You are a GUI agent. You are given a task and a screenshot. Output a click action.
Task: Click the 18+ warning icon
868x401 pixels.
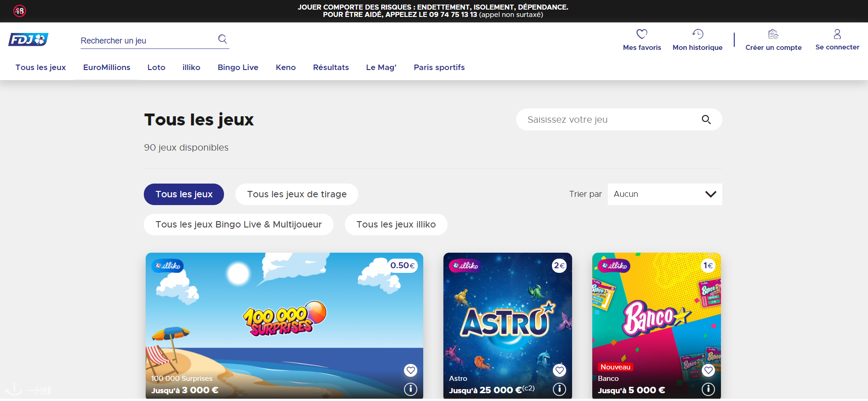coord(20,11)
